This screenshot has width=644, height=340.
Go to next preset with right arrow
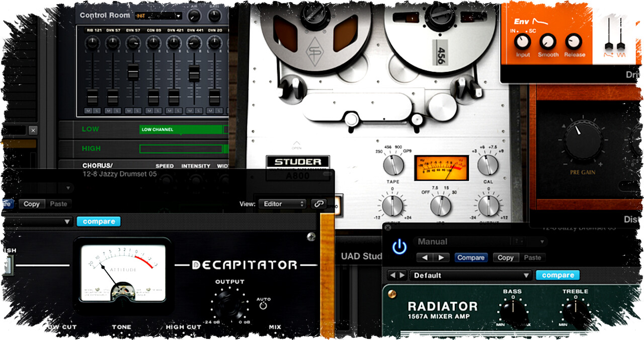pyautogui.click(x=441, y=257)
